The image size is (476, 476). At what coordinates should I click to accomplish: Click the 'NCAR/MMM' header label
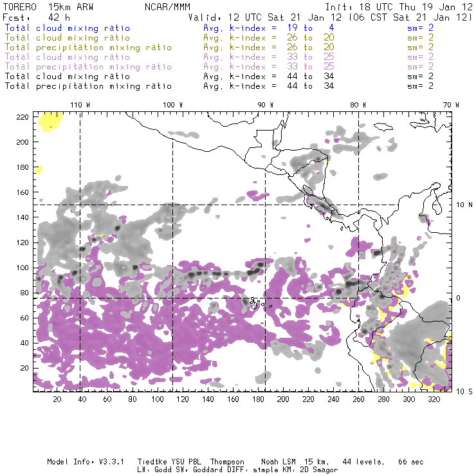167,7
